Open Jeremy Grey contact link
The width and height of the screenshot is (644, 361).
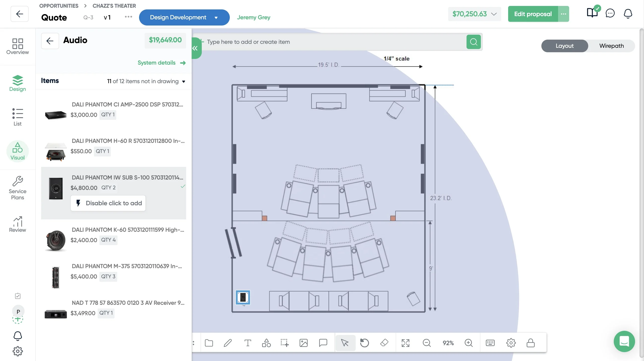[x=254, y=18]
